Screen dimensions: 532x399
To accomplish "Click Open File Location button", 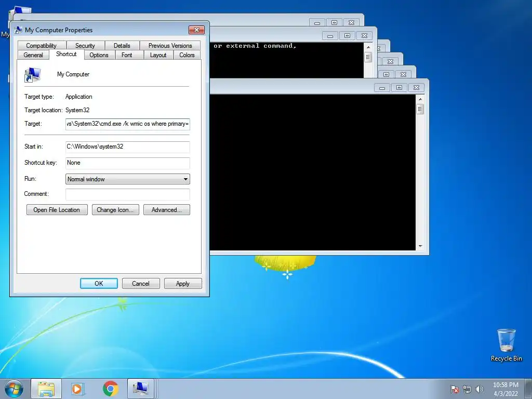I will click(x=57, y=210).
